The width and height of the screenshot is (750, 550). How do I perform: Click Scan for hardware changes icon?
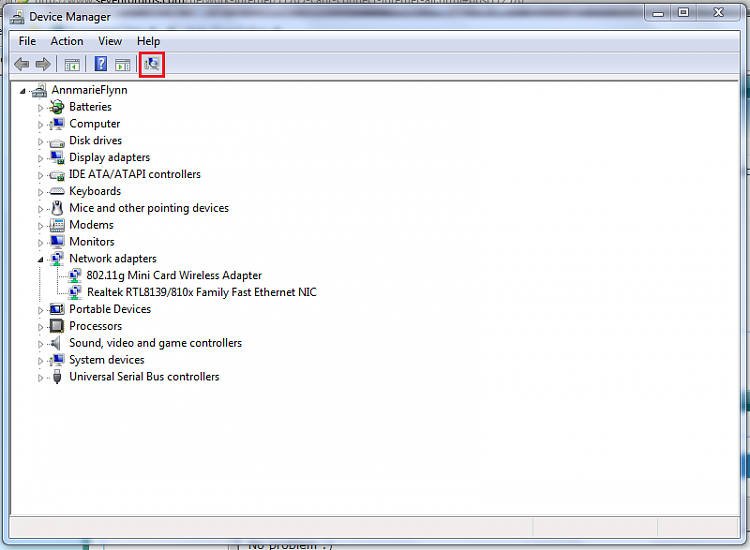point(152,64)
